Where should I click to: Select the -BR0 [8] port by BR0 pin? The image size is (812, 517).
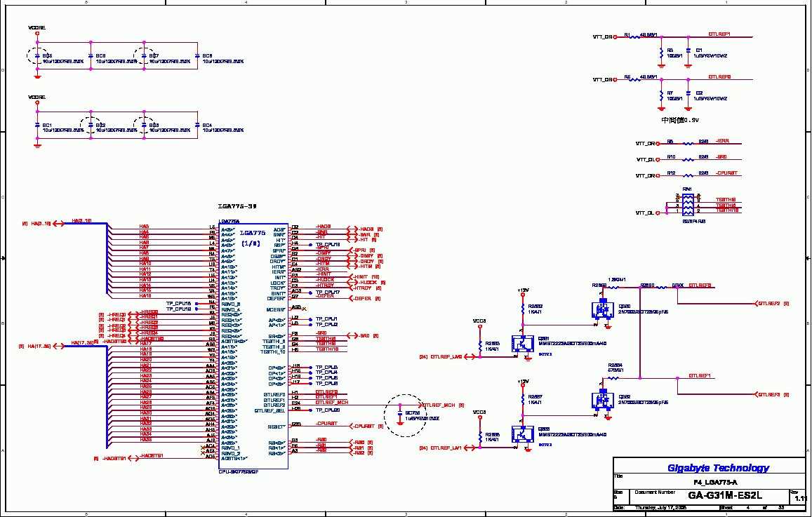coord(363,336)
